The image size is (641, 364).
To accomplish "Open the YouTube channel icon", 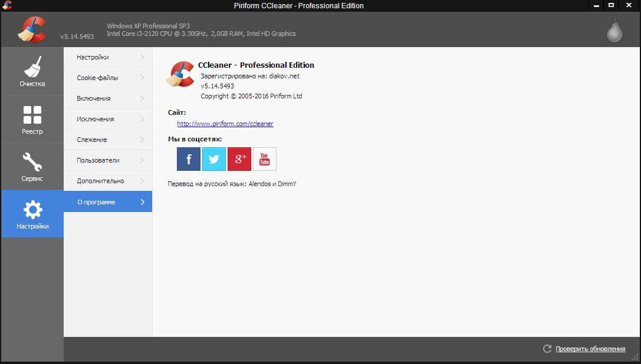I will pyautogui.click(x=265, y=159).
